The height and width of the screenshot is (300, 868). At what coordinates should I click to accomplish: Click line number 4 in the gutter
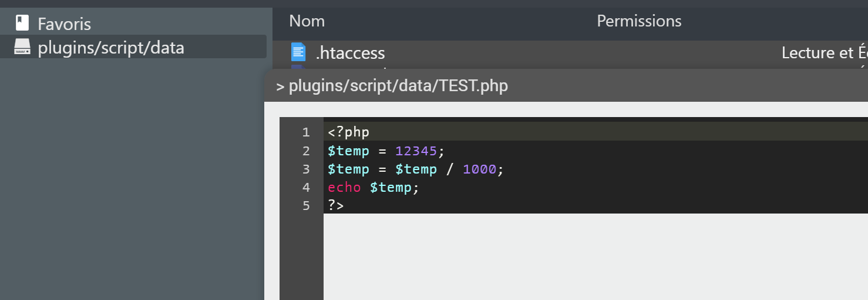[x=305, y=188]
